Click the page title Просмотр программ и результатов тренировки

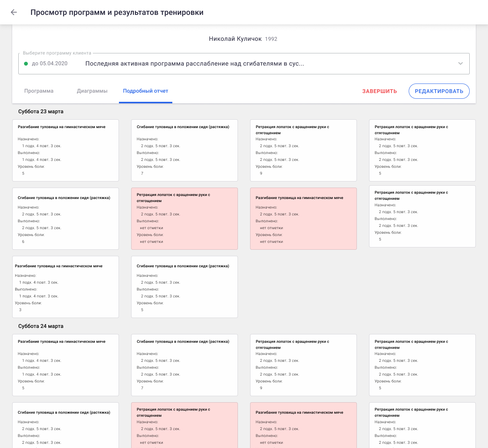(x=117, y=12)
